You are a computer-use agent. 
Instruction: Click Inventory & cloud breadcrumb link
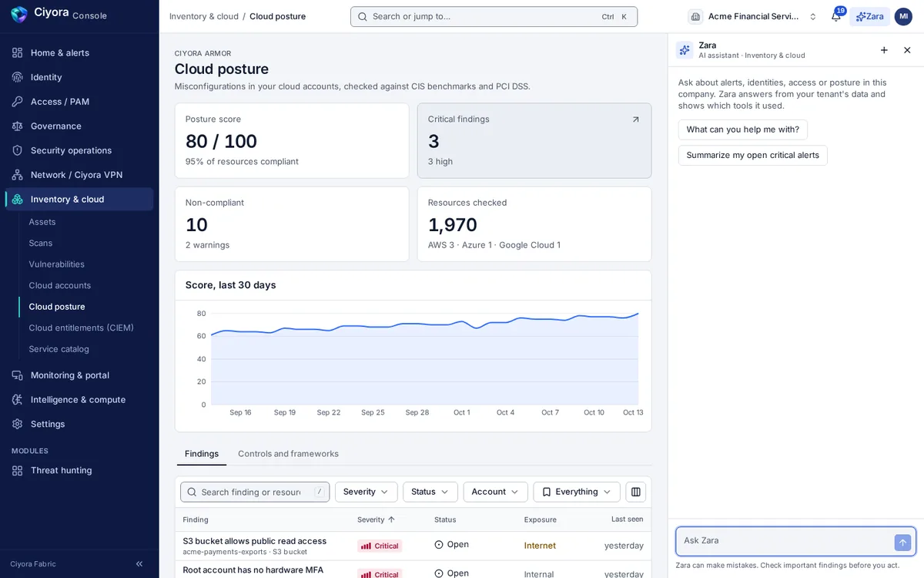pyautogui.click(x=204, y=16)
